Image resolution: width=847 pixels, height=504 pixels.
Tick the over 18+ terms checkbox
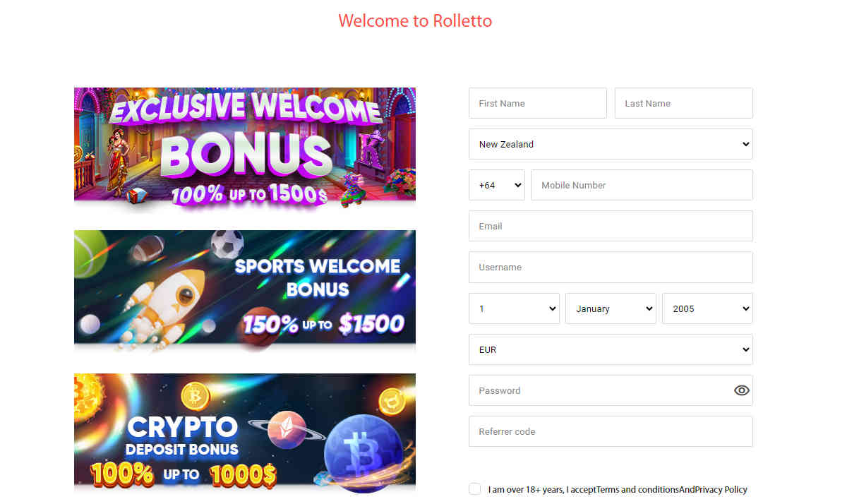(475, 489)
